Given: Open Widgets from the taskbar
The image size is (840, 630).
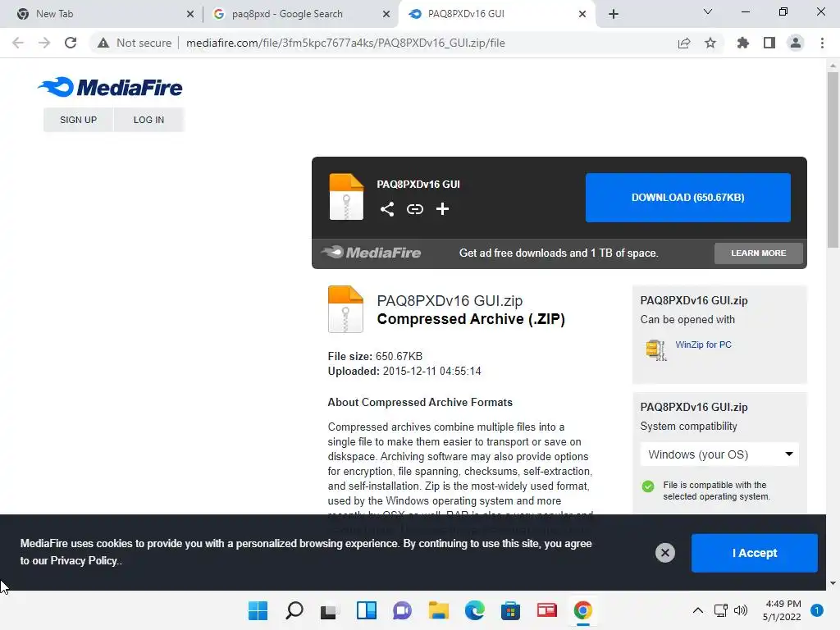Looking at the screenshot, I should pyautogui.click(x=367, y=610).
